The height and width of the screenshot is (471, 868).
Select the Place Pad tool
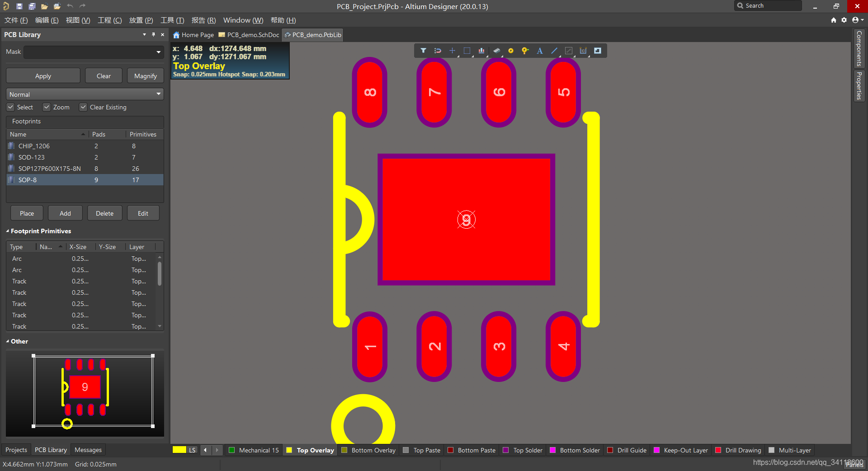[511, 51]
